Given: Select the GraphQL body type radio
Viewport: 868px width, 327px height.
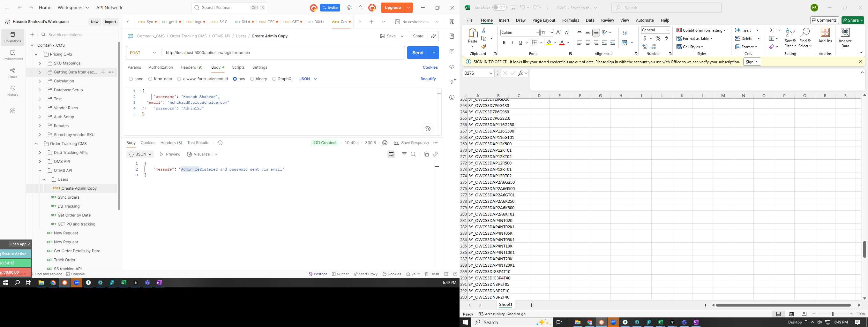Looking at the screenshot, I should (274, 79).
